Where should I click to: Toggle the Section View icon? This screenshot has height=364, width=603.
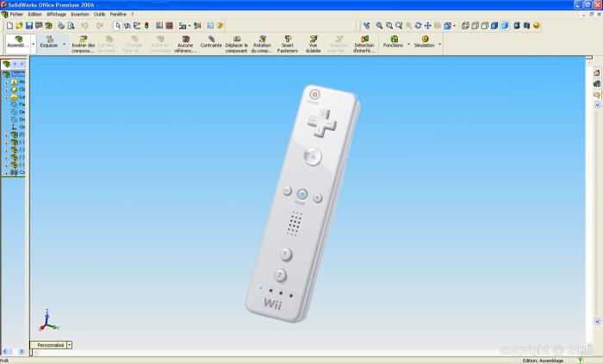tap(526, 26)
